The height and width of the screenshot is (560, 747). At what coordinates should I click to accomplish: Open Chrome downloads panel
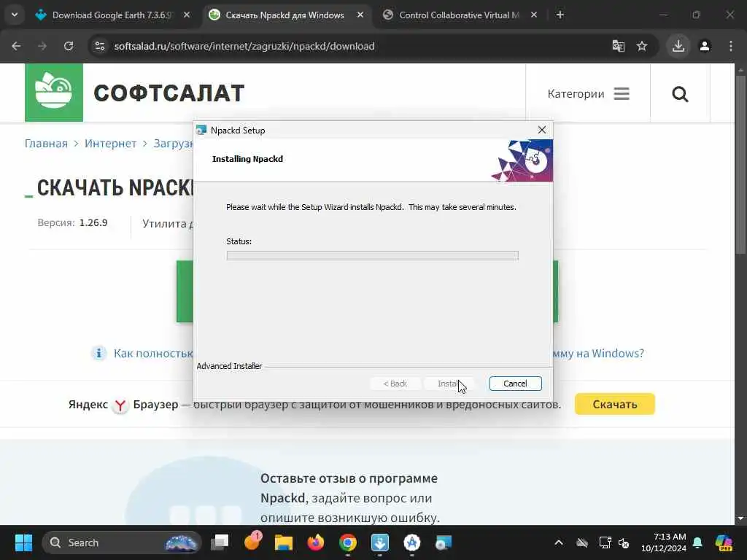click(x=678, y=46)
